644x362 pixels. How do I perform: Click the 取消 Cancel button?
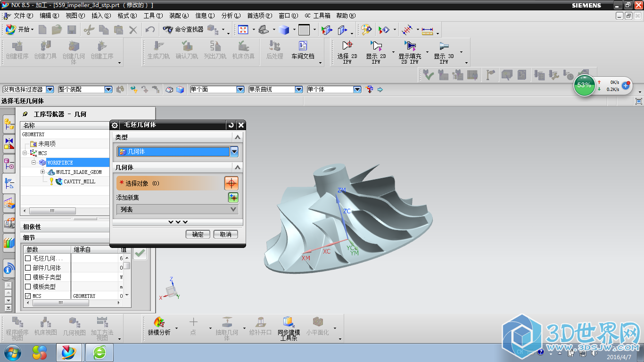click(x=226, y=234)
